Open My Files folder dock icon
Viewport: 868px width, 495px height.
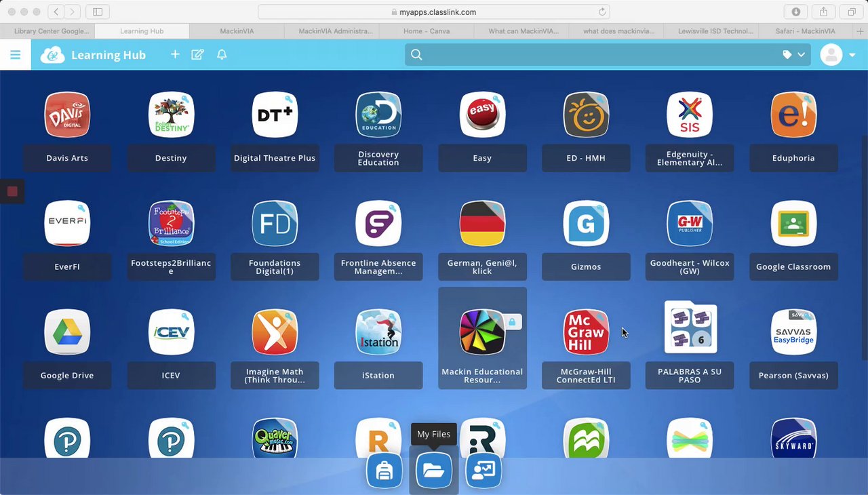[434, 471]
